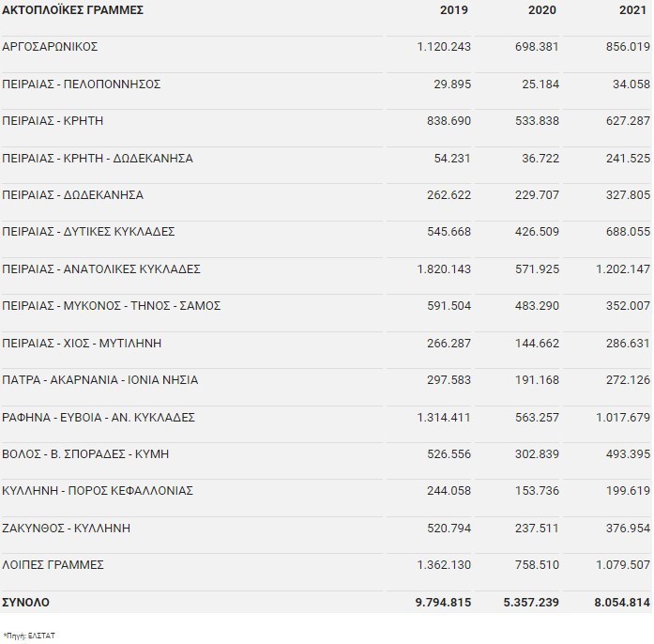Image resolution: width=654 pixels, height=644 pixels.
Task: Click the ΠΕΙΡΑΙΑΣ - ΔΩΔΕΚΑΝΗΣΑ row label
Action: click(72, 195)
